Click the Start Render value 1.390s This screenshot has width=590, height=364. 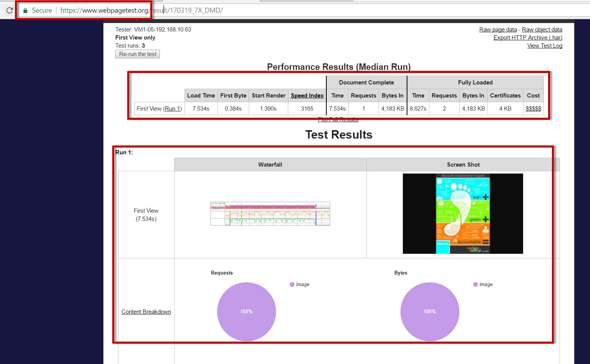click(x=268, y=109)
